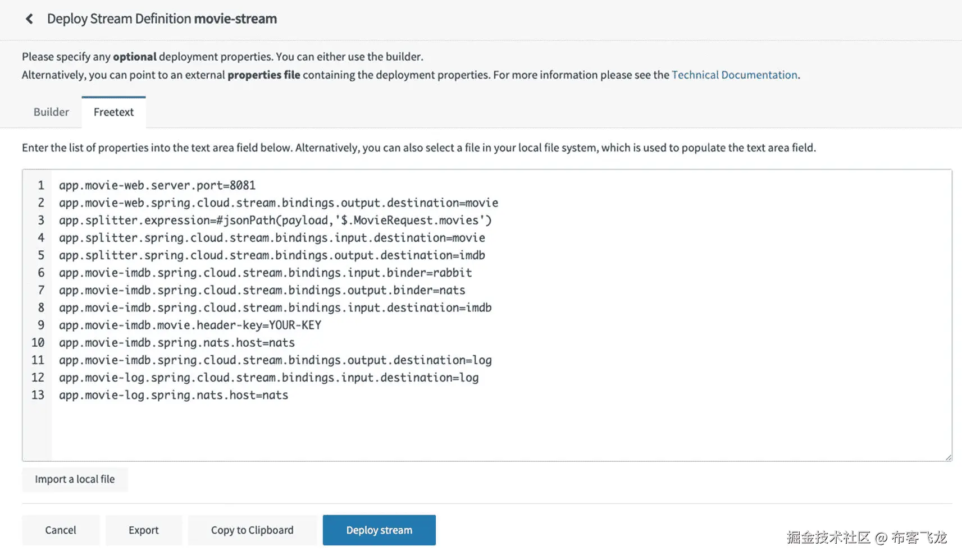
Task: Deploy the movie-stream stream
Action: coord(379,530)
